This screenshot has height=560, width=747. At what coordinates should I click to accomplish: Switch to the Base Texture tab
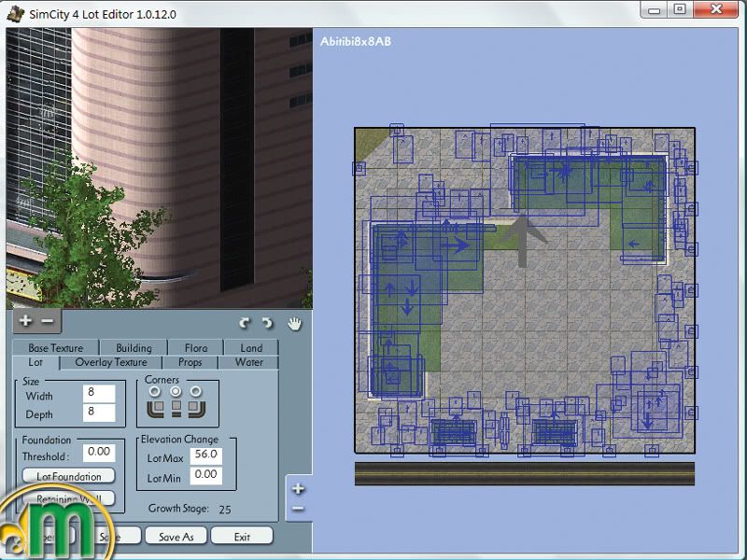(x=55, y=348)
